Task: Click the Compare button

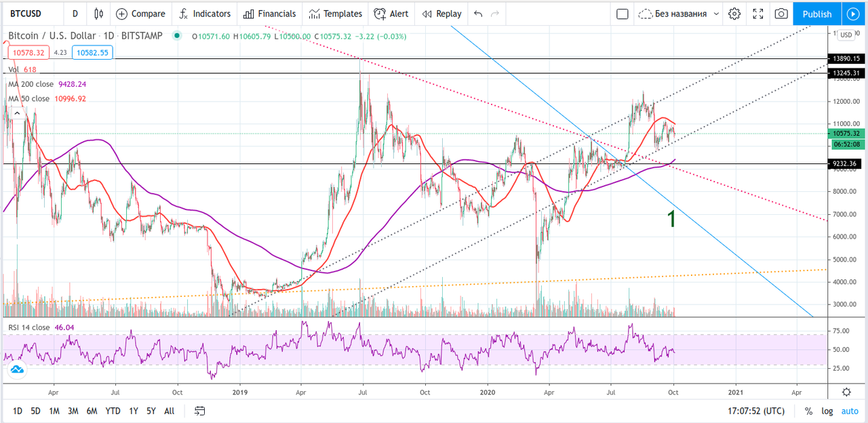Action: pos(140,14)
